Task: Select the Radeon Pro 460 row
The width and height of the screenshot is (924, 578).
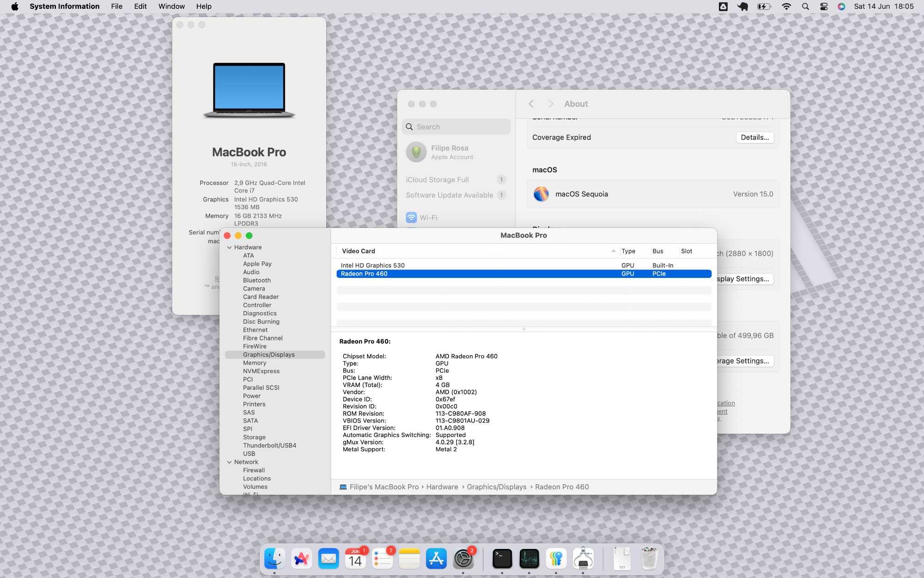Action: point(524,274)
